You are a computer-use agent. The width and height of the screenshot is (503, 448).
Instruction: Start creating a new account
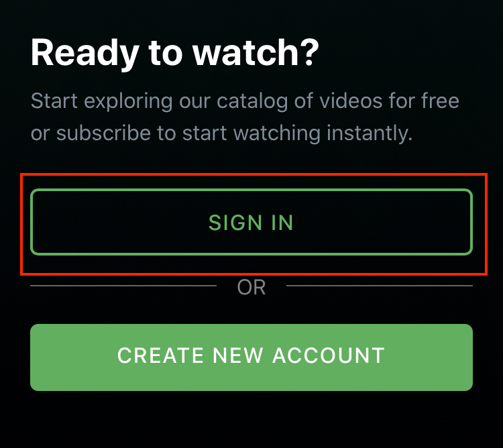click(x=251, y=357)
